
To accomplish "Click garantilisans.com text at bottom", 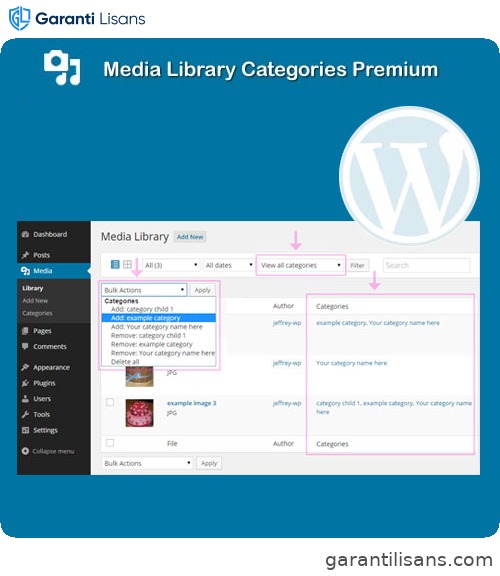I will 409,560.
